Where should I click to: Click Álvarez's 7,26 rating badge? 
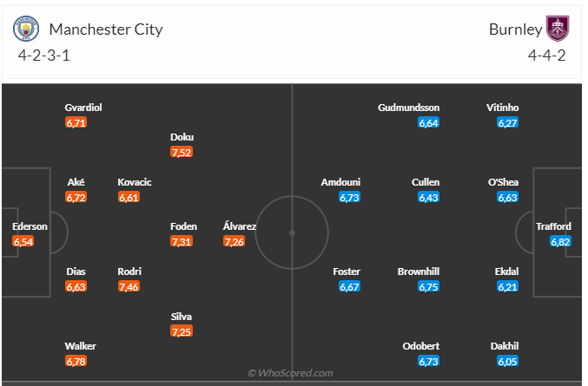(x=234, y=241)
